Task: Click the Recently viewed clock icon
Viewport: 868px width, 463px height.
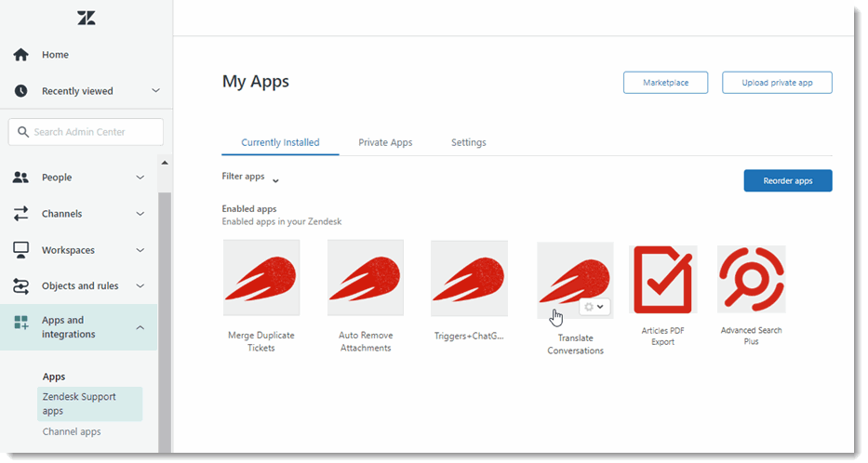Action: 21,91
